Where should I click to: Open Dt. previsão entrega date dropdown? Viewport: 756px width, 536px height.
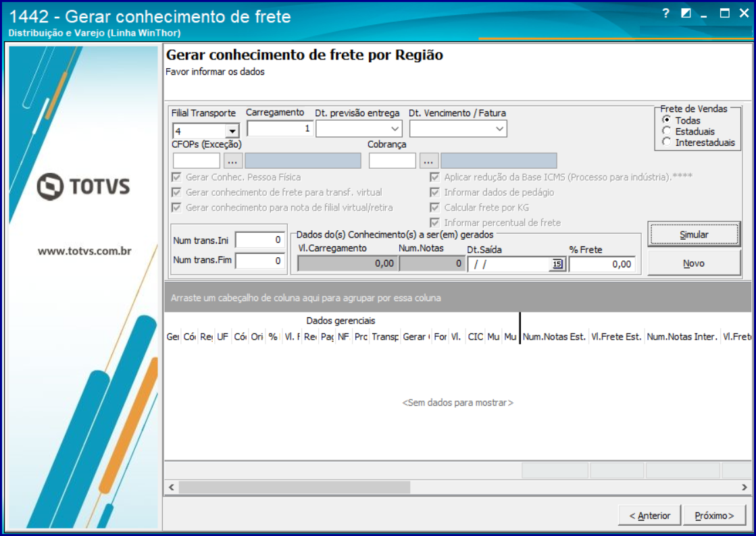point(395,129)
